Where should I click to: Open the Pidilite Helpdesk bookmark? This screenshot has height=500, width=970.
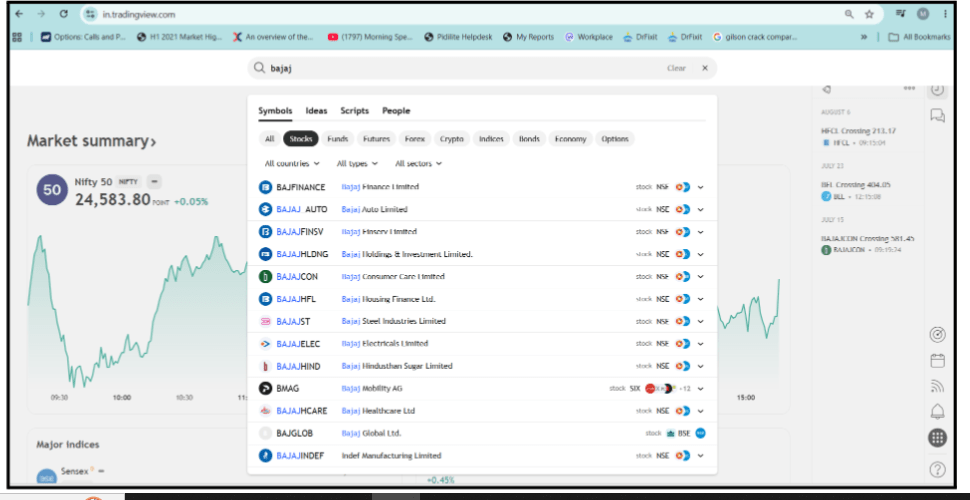click(458, 37)
